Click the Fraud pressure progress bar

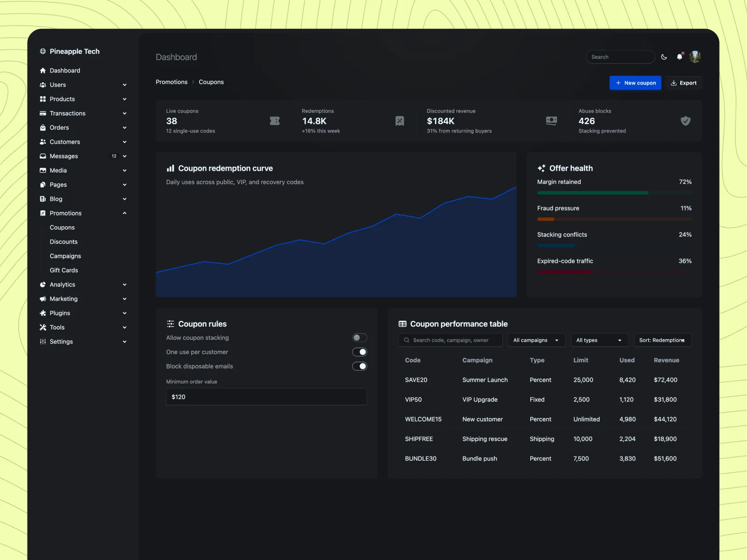[614, 219]
